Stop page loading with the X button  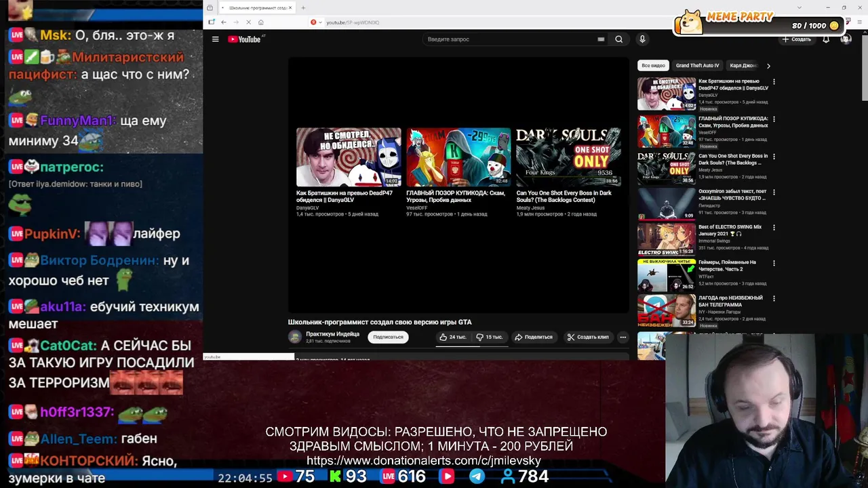[248, 22]
